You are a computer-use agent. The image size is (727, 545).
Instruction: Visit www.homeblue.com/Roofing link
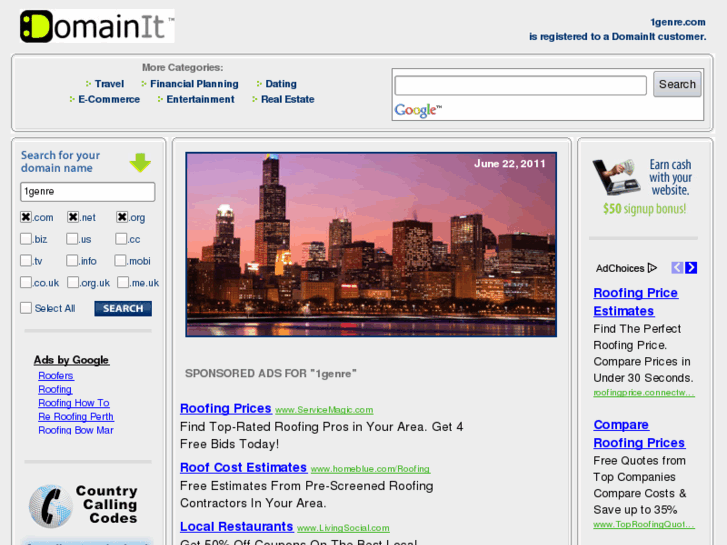point(370,469)
